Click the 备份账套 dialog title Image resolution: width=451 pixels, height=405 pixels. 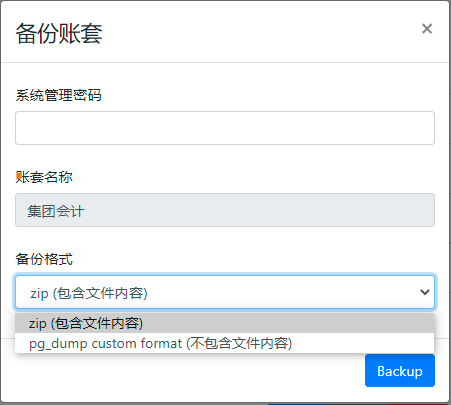click(x=59, y=33)
